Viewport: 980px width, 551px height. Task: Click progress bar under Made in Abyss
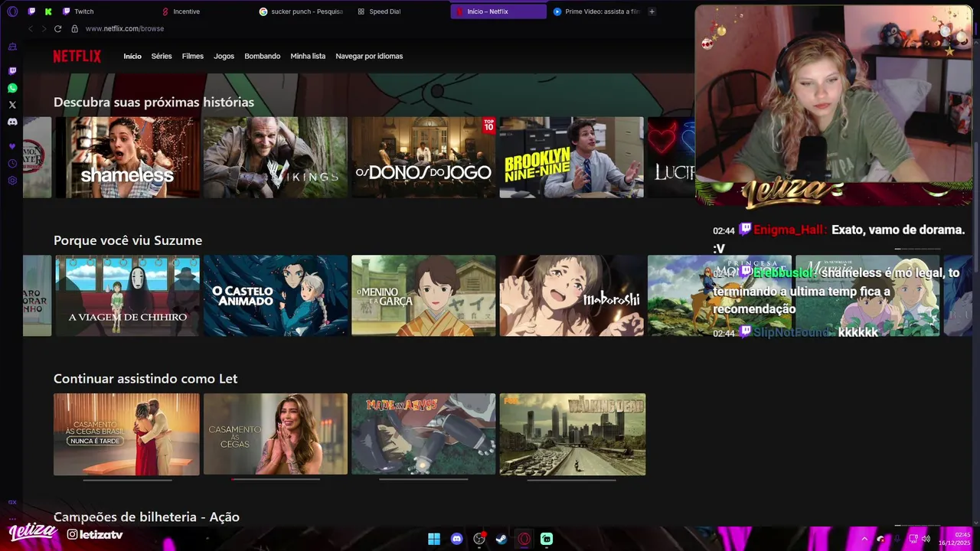(x=423, y=480)
